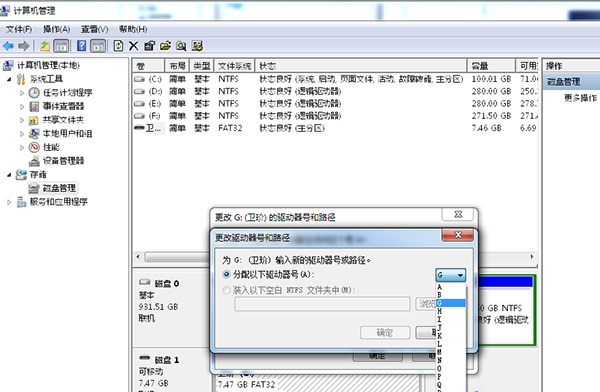Expand the arrow beside 任务计划程序

tap(22, 93)
